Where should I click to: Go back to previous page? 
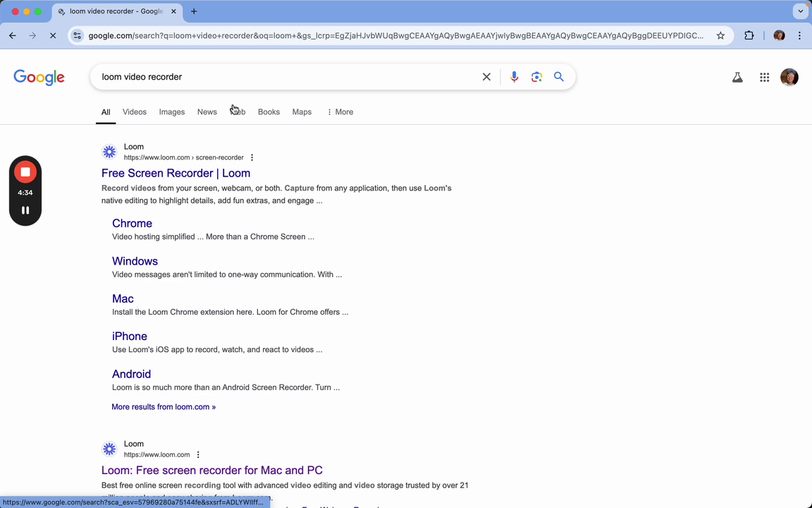(x=13, y=36)
